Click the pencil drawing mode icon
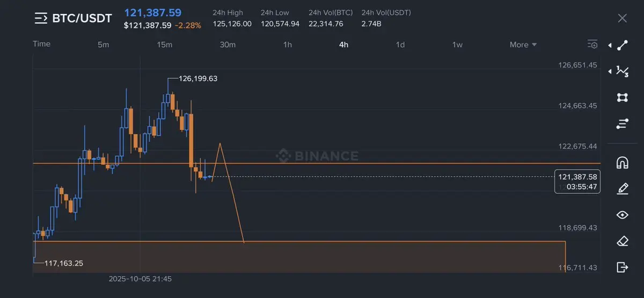Viewport: 644px width, 298px height. (x=623, y=188)
